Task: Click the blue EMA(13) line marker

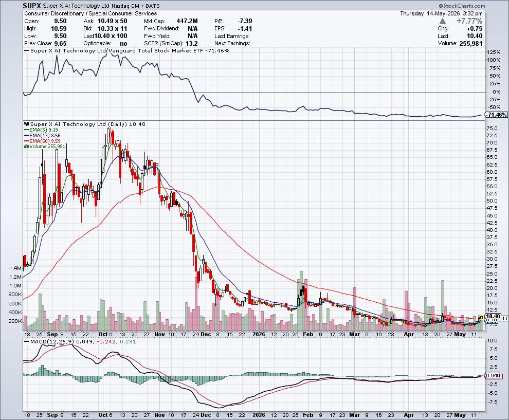Action: (x=26, y=135)
